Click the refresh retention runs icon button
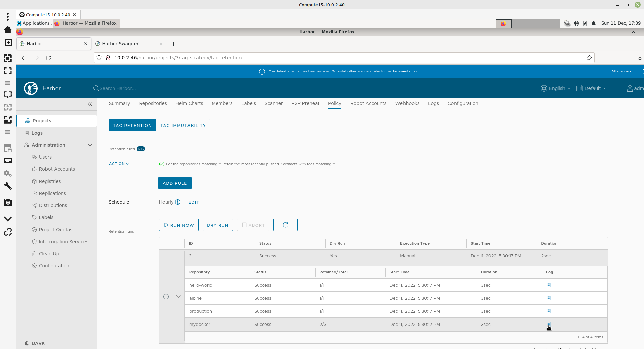The width and height of the screenshot is (644, 349). (x=285, y=225)
